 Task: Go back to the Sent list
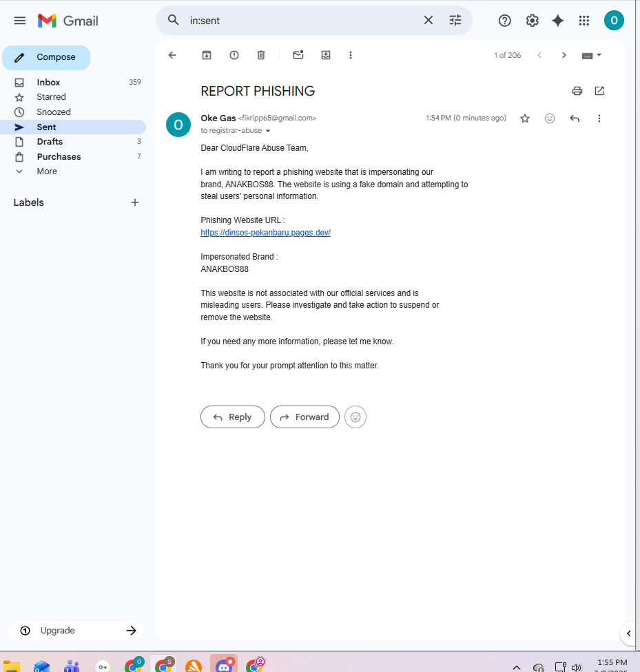pos(172,55)
